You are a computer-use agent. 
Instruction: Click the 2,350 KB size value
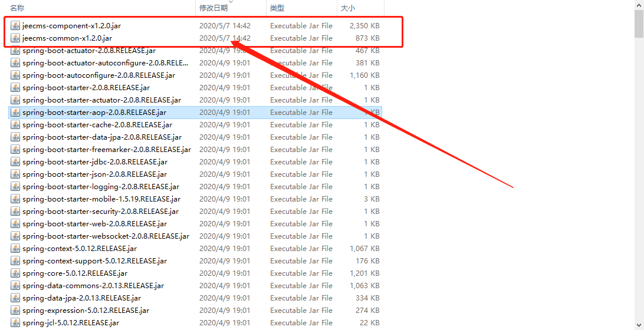pos(364,26)
